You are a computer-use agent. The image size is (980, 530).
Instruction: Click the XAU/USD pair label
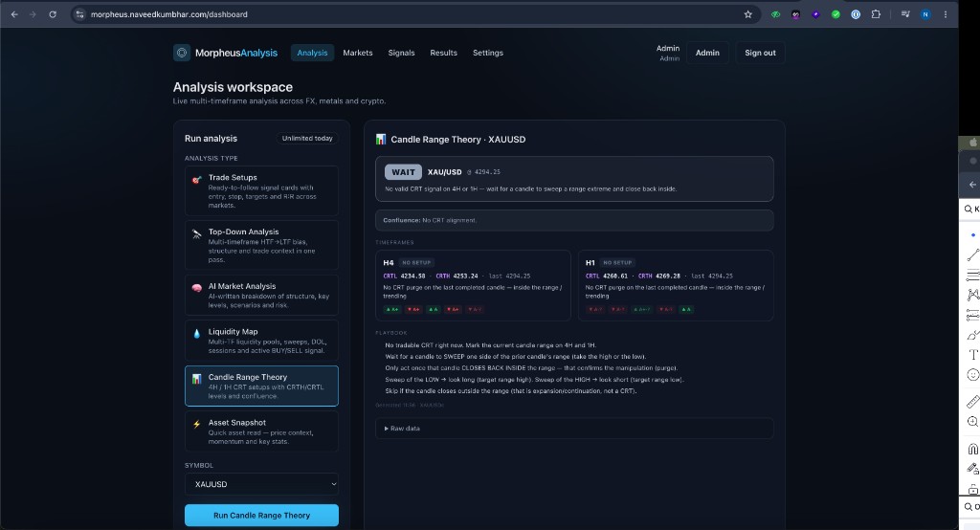[444, 172]
